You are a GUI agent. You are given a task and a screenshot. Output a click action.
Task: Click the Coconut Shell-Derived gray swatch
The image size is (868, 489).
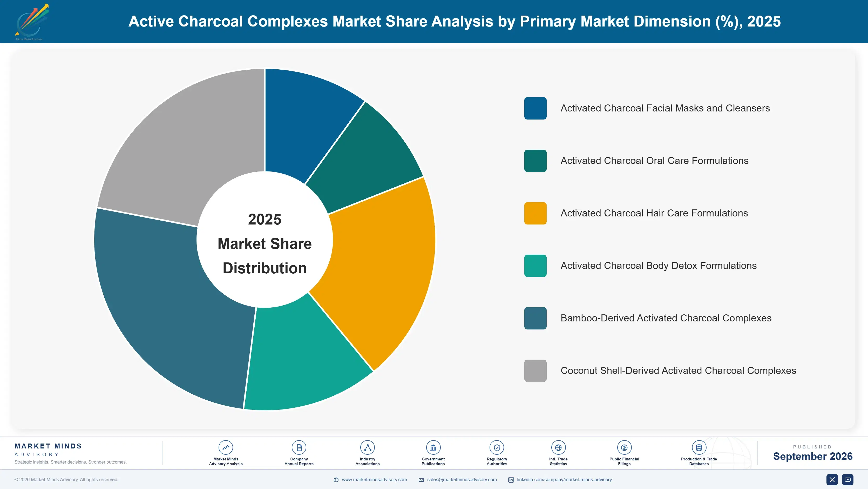coord(535,371)
